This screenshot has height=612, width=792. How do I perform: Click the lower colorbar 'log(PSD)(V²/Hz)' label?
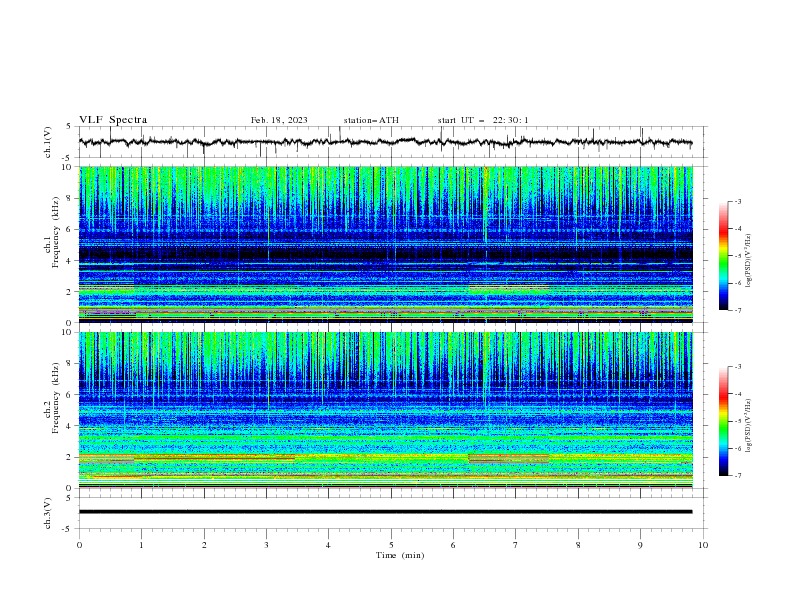748,425
